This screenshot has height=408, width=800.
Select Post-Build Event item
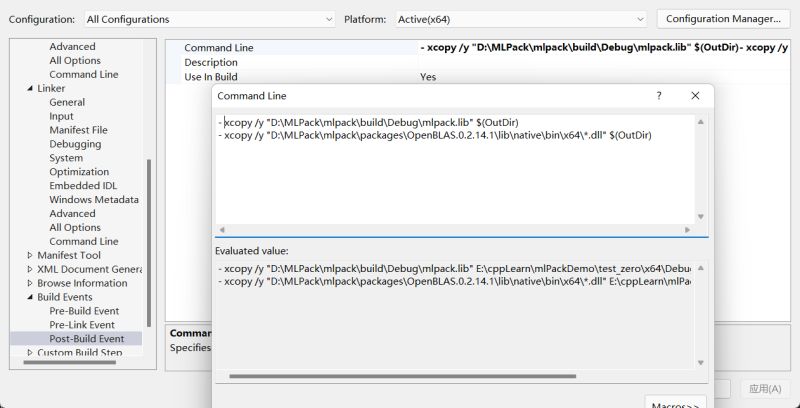(86, 339)
